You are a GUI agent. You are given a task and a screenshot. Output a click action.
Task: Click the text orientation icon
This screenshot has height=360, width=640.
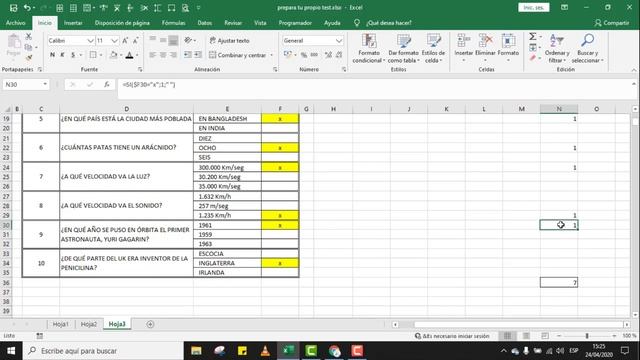point(188,40)
